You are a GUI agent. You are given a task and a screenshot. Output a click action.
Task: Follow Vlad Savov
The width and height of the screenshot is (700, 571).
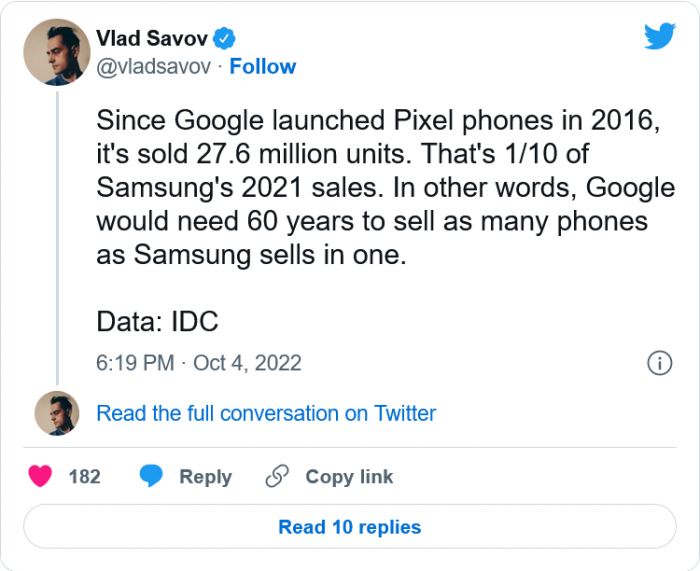click(x=263, y=67)
